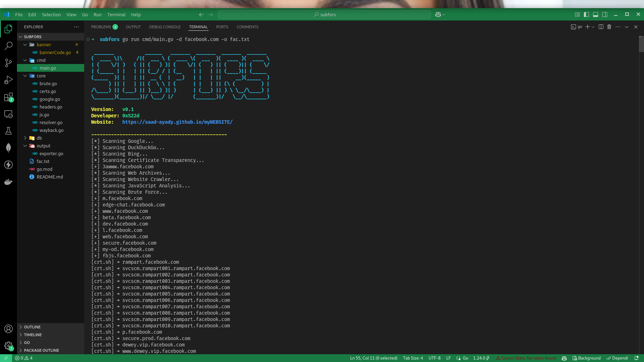
Task: Open the File menu
Action: coord(19,14)
